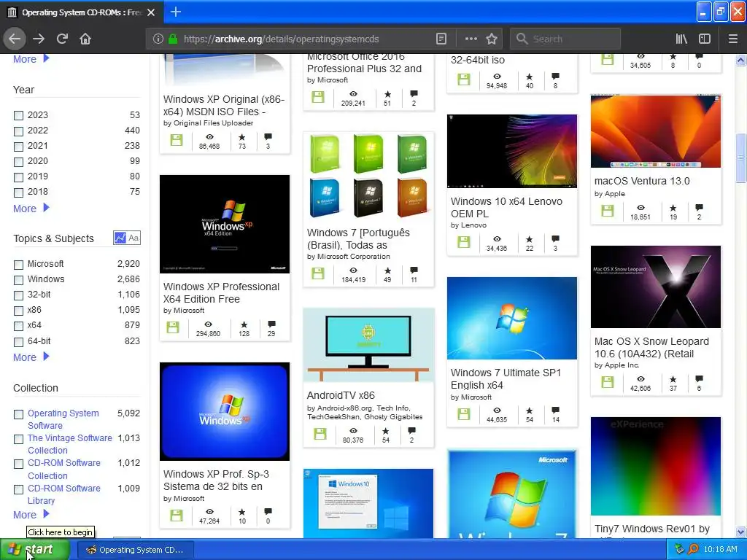Image resolution: width=747 pixels, height=560 pixels.
Task: Click software icon on AndroidTV x86 card
Action: coord(320,434)
